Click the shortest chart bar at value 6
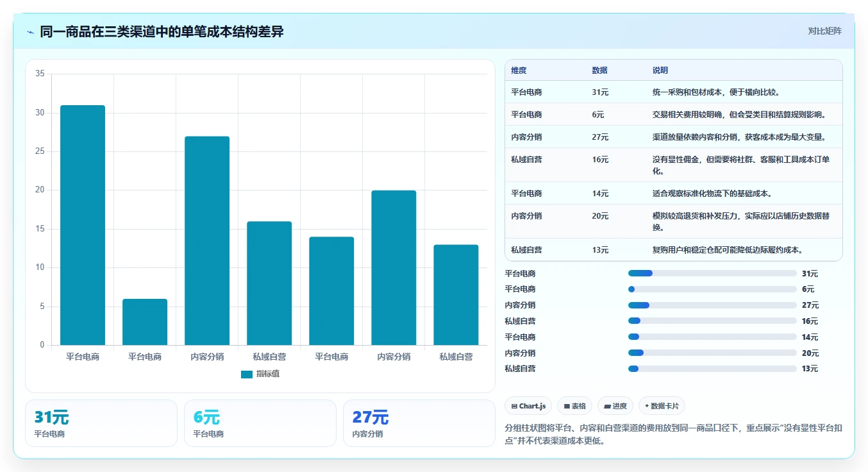Image resolution: width=868 pixels, height=472 pixels. (145, 322)
